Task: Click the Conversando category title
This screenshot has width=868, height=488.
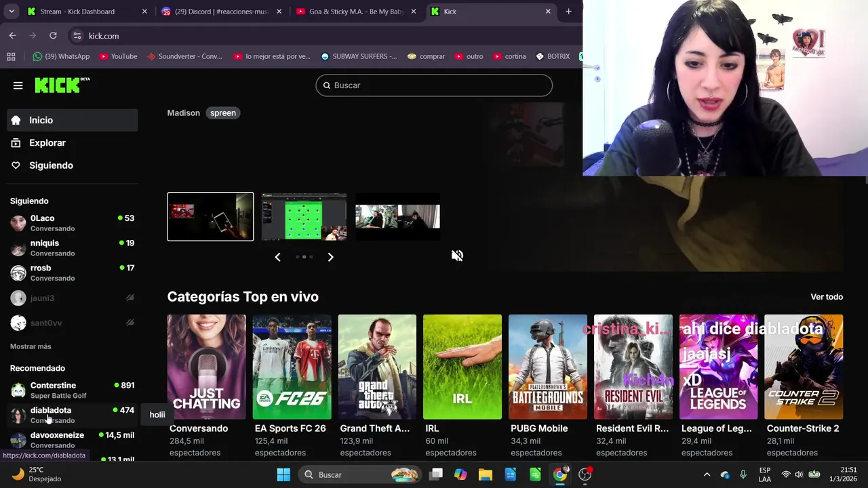Action: pos(199,428)
